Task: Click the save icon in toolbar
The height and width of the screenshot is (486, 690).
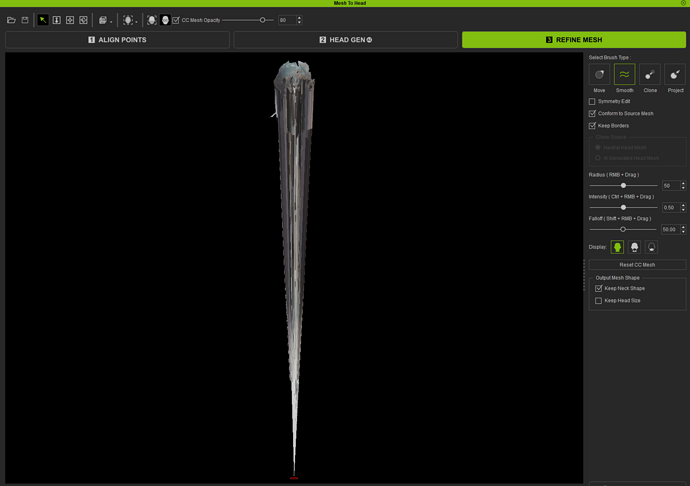Action: click(x=25, y=20)
